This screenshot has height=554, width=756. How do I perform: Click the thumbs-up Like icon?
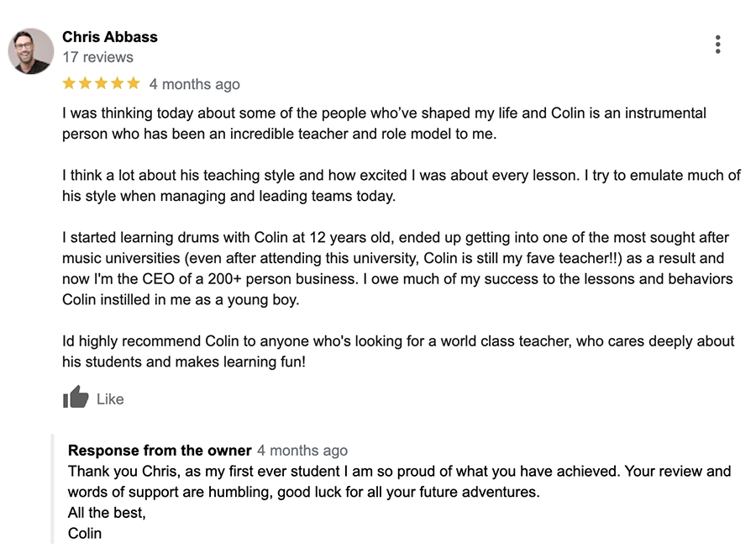coord(76,398)
